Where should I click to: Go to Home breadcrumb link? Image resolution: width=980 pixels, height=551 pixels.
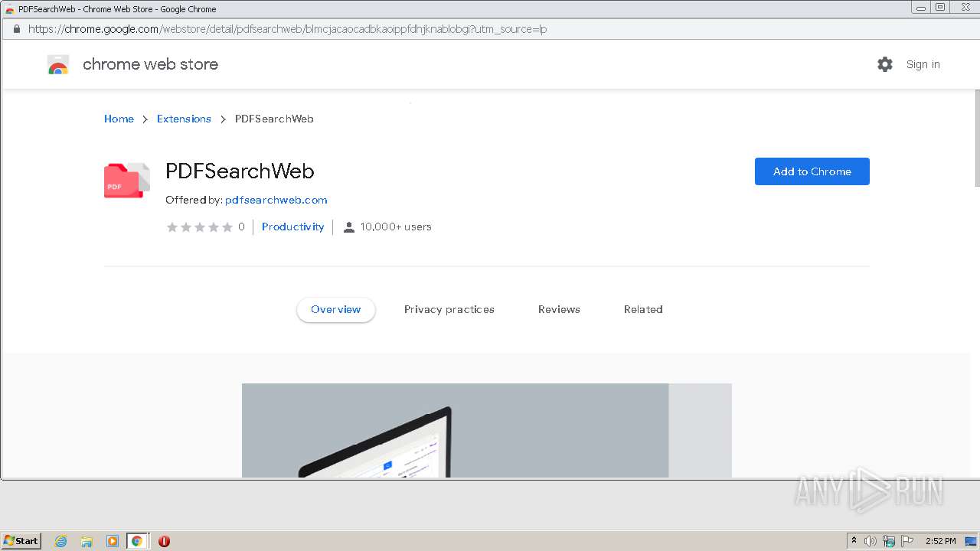119,119
